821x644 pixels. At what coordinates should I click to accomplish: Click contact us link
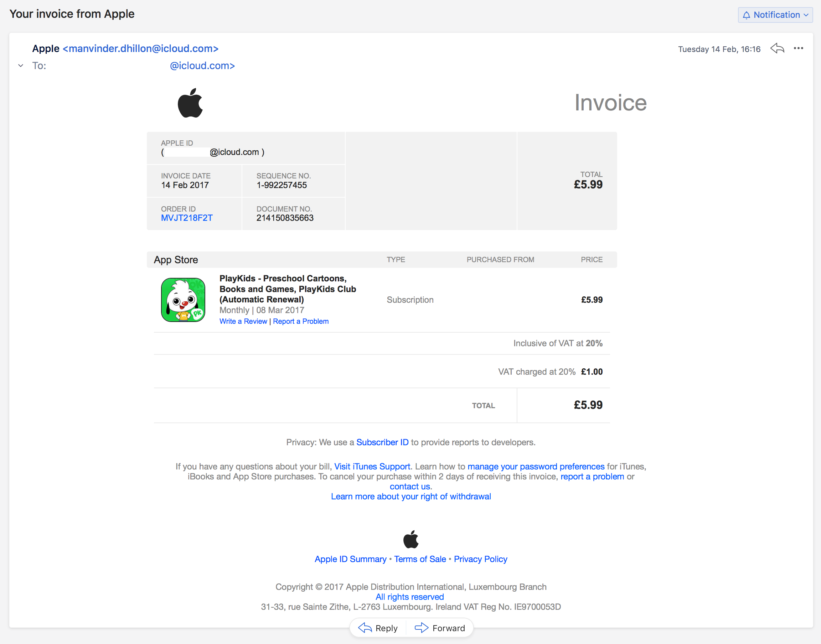410,487
